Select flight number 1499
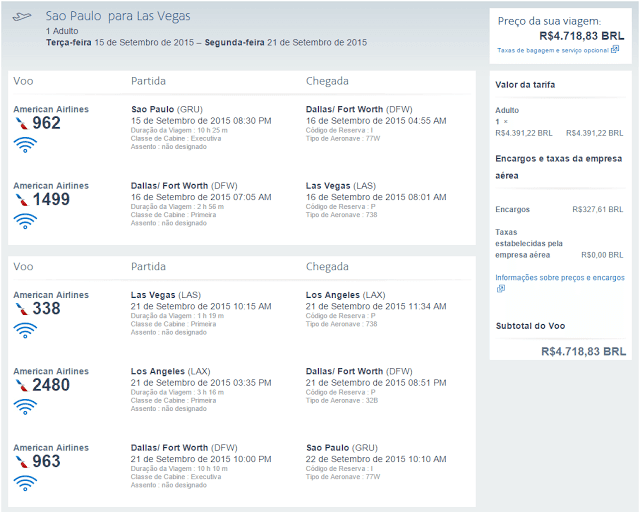Viewport: 640px width, 512px height. pos(51,199)
